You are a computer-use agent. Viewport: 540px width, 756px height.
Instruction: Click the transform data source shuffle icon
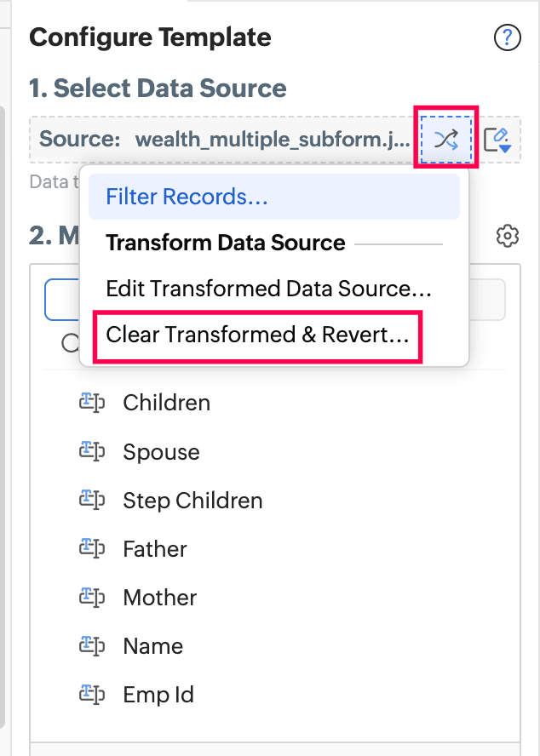point(446,140)
